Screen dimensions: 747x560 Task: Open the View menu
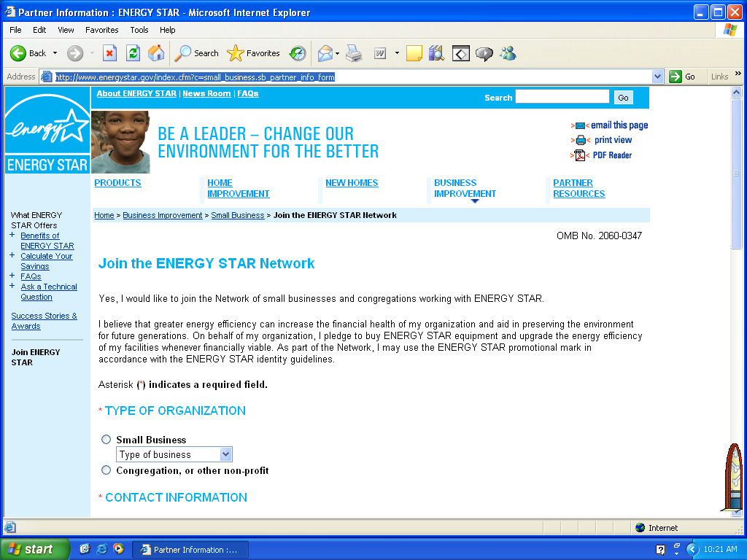pos(66,29)
